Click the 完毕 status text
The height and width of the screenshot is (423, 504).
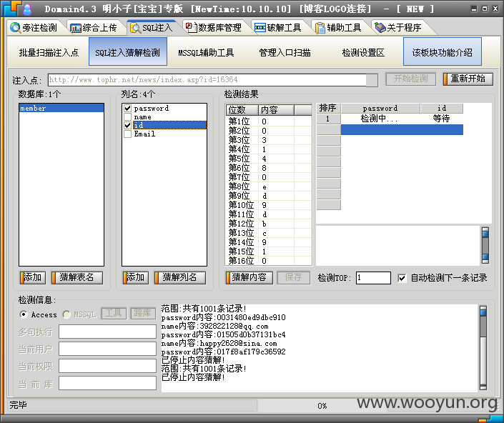coord(18,405)
